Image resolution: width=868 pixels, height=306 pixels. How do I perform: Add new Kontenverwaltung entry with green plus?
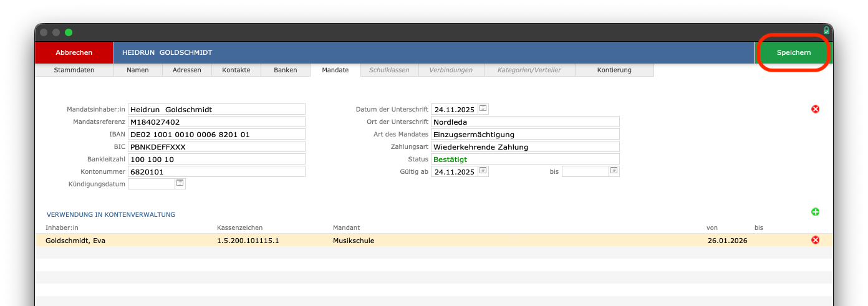(815, 212)
